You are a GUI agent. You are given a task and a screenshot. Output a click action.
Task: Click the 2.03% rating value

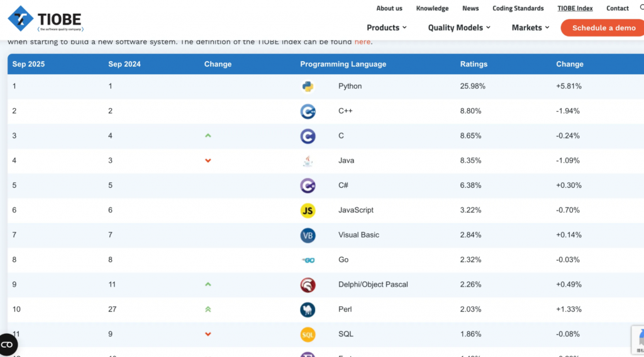470,309
